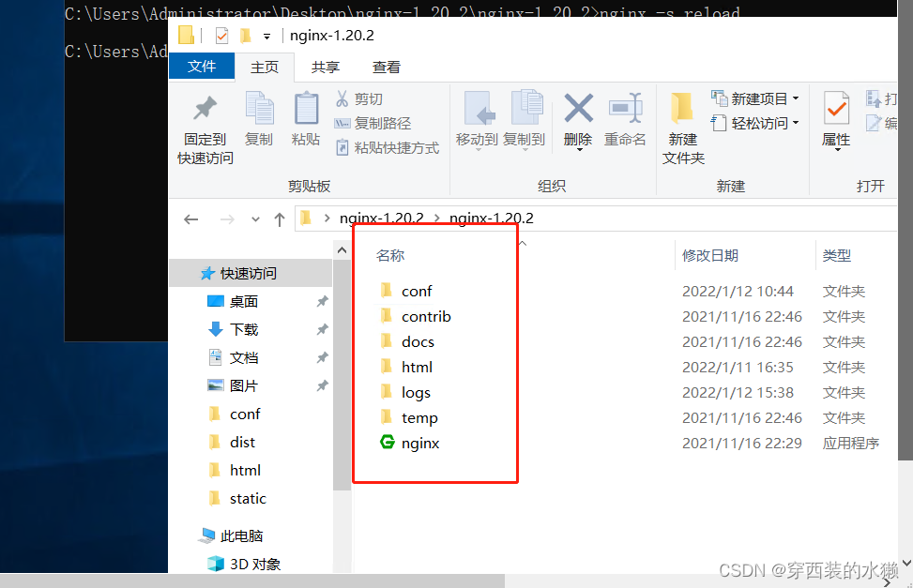This screenshot has height=588, width=913.
Task: Click the logs row date 2022/1/12 15:38
Action: [738, 393]
